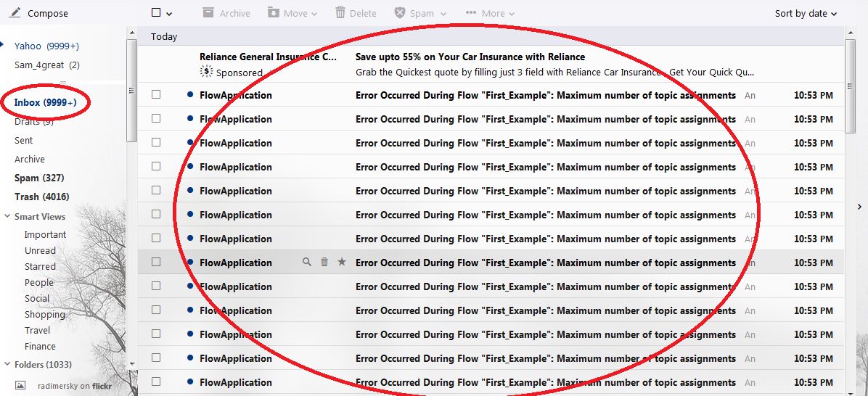Image resolution: width=868 pixels, height=396 pixels.
Task: Click the trash icon in the highlighted row
Action: (324, 262)
